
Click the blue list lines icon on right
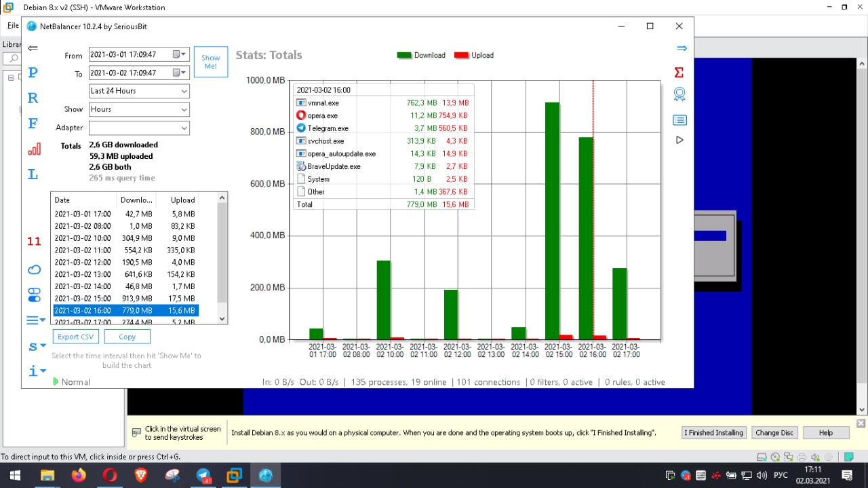tap(679, 120)
